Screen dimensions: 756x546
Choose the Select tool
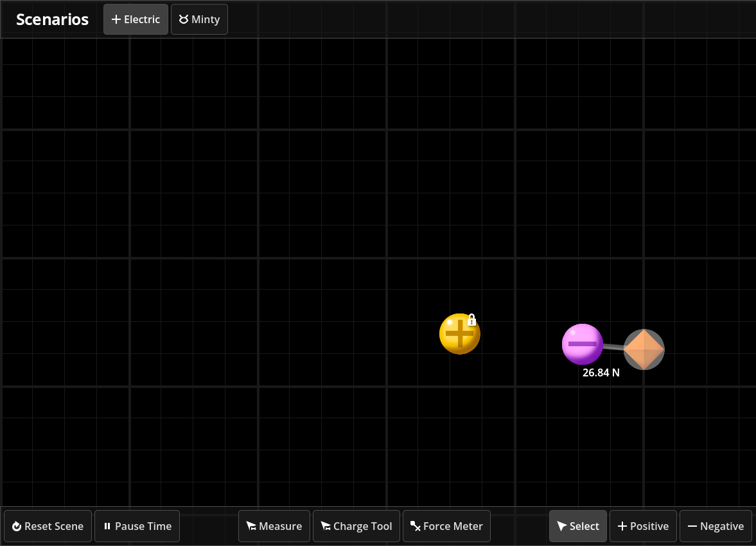pyautogui.click(x=578, y=526)
